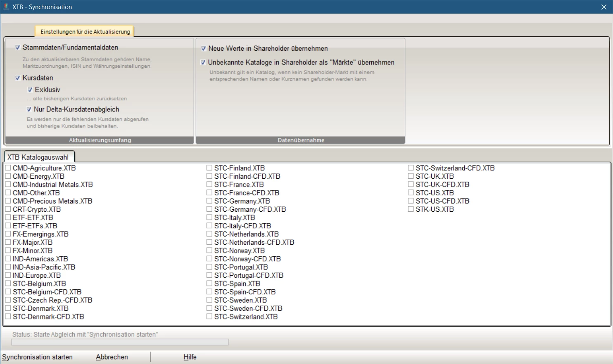Check STC-Belgium-CFD.XTB
This screenshot has width=613, height=364.
pyautogui.click(x=8, y=292)
